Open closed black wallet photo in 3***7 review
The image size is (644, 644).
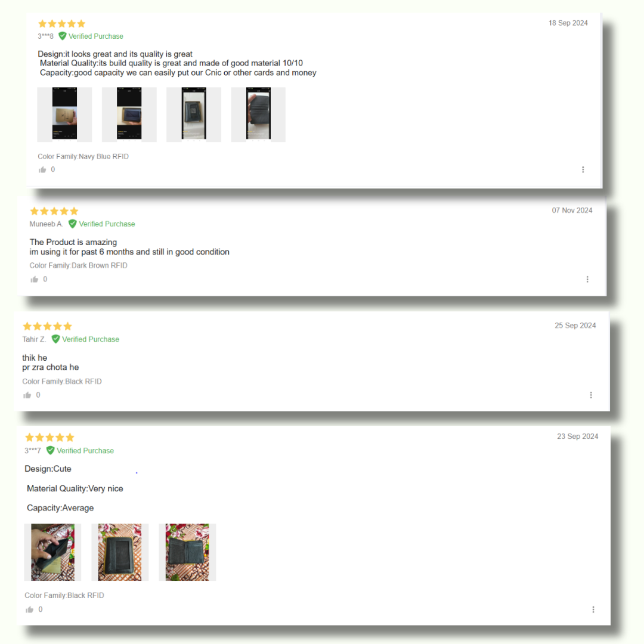coord(120,552)
